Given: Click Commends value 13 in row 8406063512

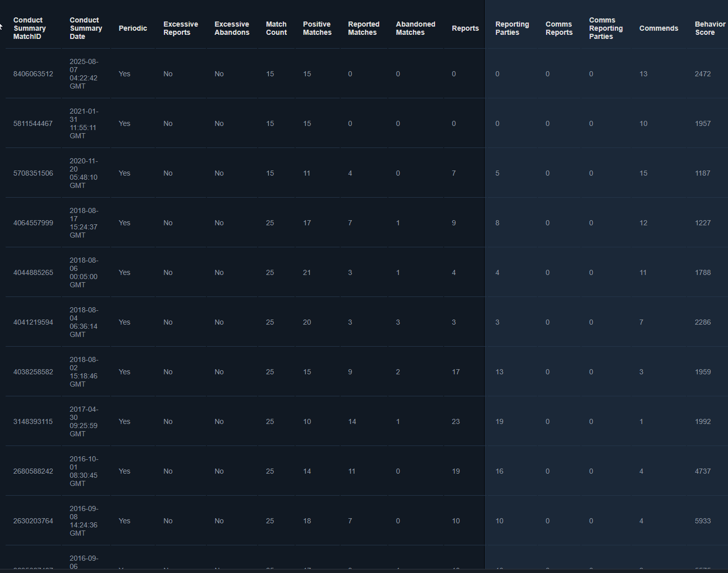Looking at the screenshot, I should pyautogui.click(x=643, y=74).
